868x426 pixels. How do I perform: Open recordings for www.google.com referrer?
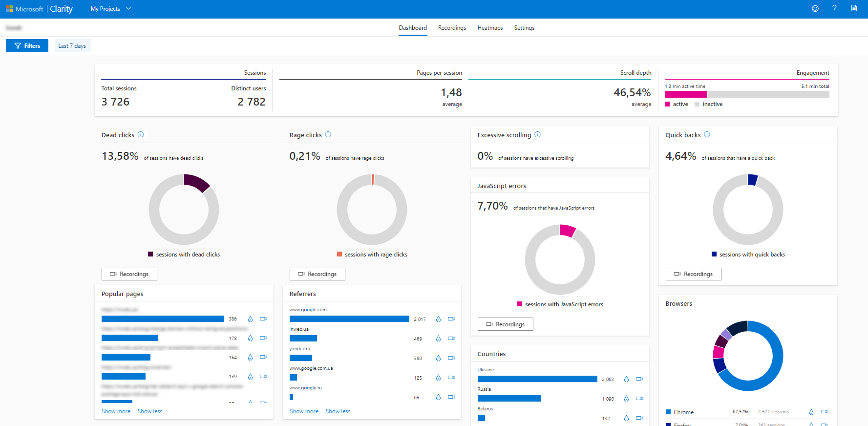451,319
